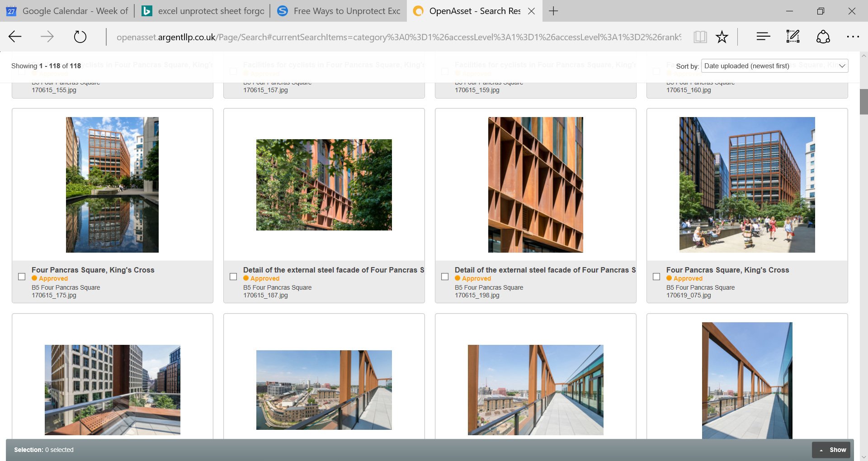Click the 170615_198.jpg filename
The height and width of the screenshot is (461, 868).
[477, 295]
